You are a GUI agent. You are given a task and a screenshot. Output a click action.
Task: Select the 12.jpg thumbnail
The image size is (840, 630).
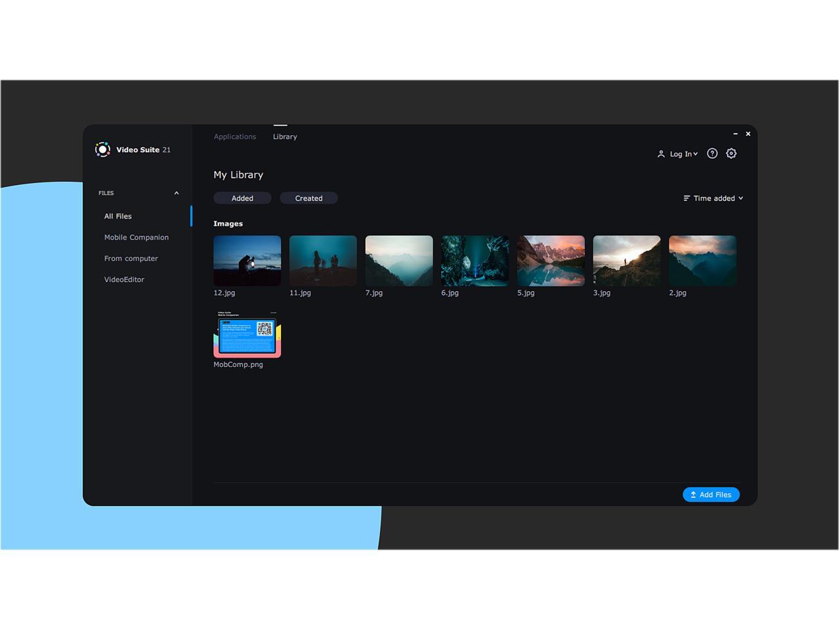point(247,261)
